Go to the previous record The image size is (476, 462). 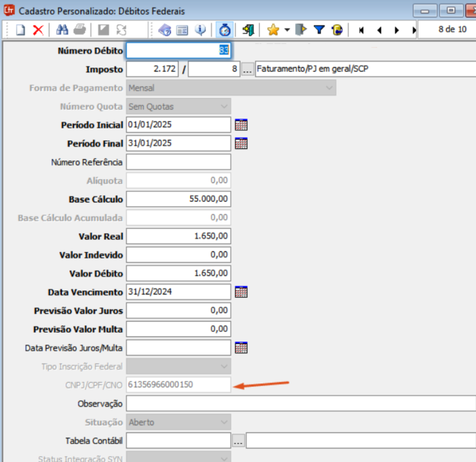coord(379,30)
